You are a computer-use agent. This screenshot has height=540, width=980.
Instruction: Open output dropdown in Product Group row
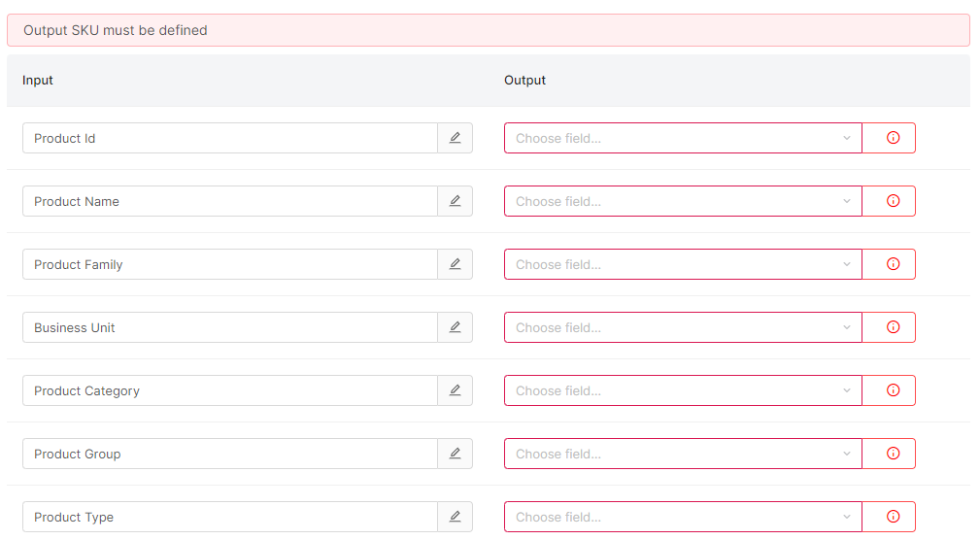[x=682, y=454]
